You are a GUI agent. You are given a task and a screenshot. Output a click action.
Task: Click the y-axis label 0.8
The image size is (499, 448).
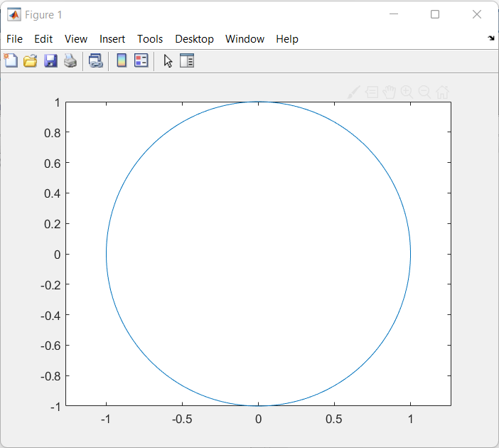coord(52,133)
